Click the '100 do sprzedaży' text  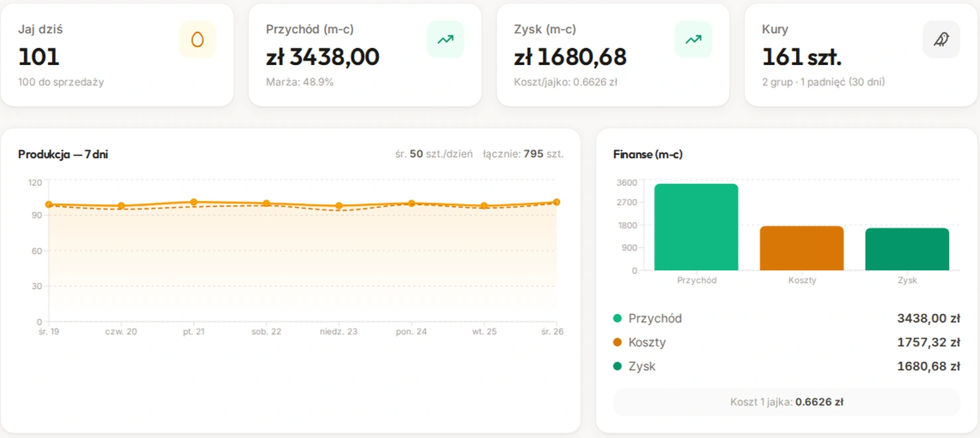(61, 82)
